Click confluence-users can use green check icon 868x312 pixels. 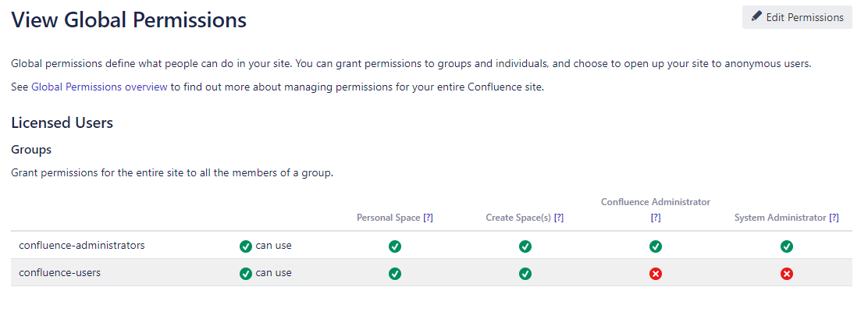point(246,273)
